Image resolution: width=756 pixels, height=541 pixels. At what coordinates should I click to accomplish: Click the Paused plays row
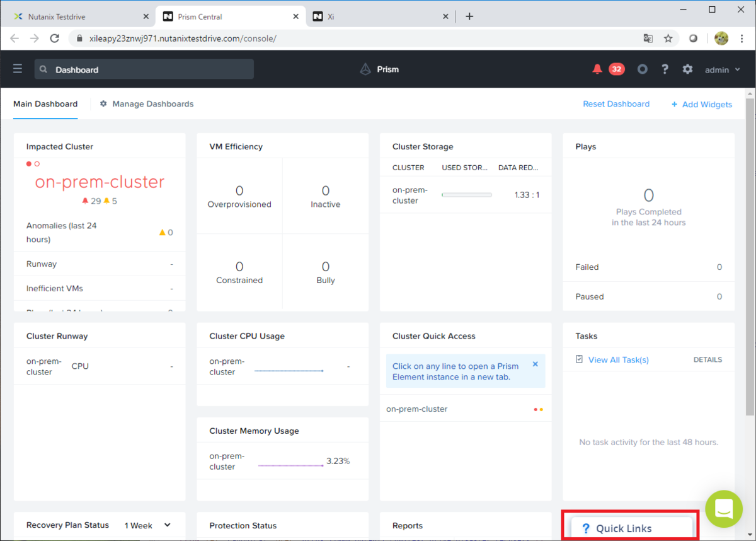point(648,296)
